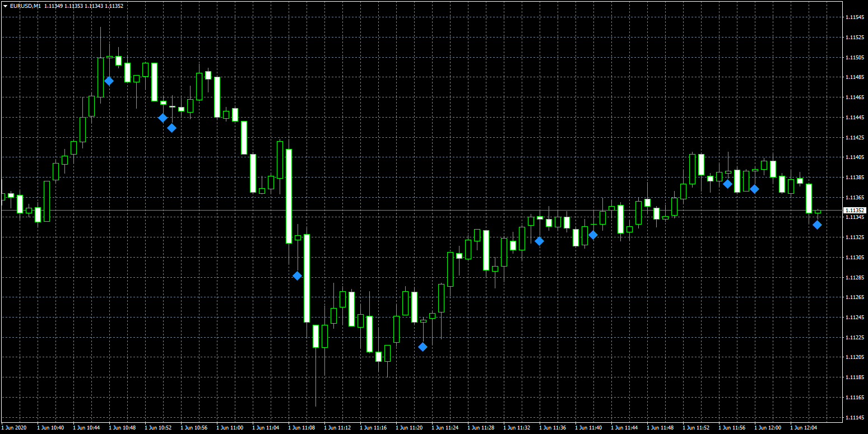Click the current price label 1.11352
The height and width of the screenshot is (434, 868).
[855, 211]
